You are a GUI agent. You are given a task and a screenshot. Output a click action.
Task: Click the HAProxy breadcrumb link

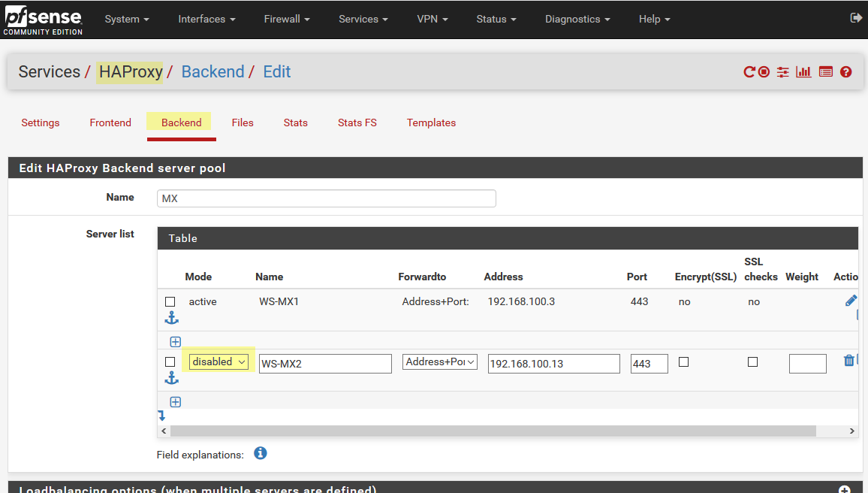click(131, 72)
